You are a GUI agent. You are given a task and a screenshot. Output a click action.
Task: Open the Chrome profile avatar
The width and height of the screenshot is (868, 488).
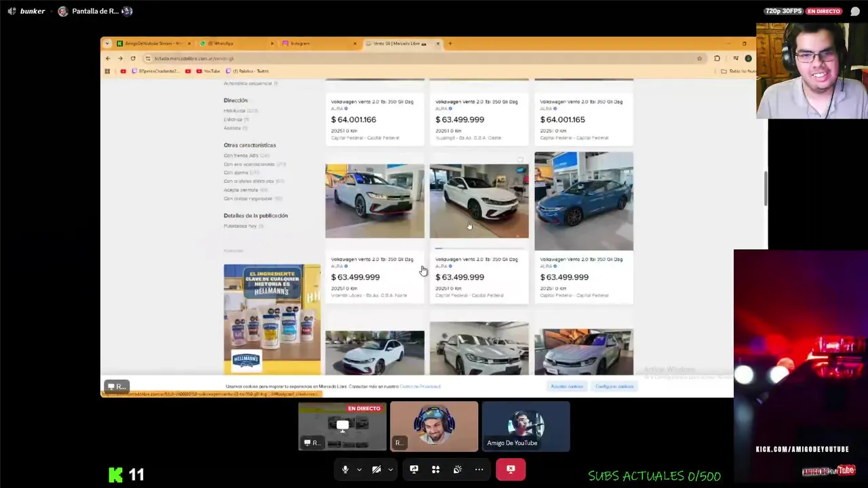point(748,58)
